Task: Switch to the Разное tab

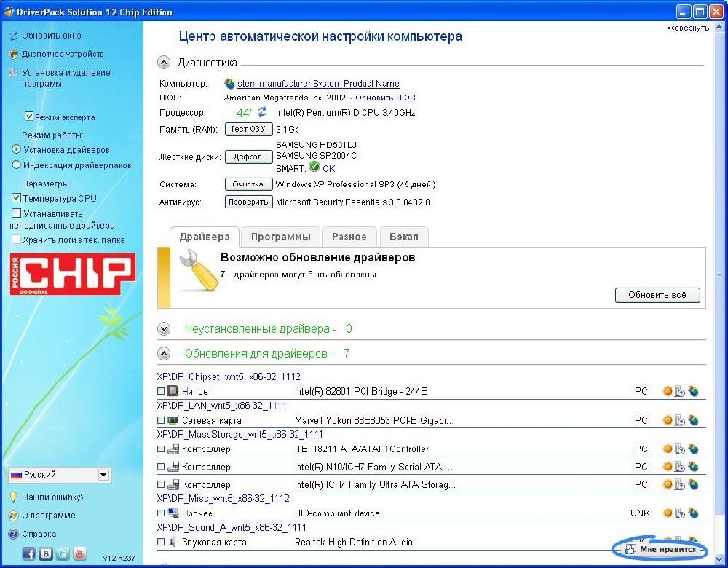Action: (x=349, y=237)
